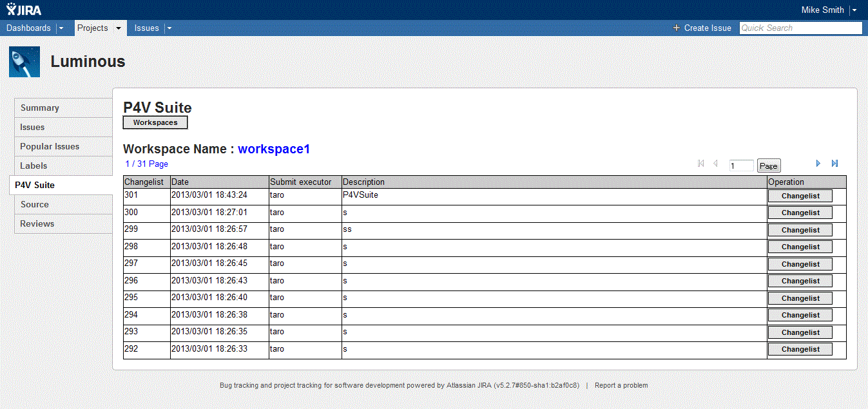The image size is (868, 409).
Task: Open Changelist button for changelist 294
Action: [800, 315]
